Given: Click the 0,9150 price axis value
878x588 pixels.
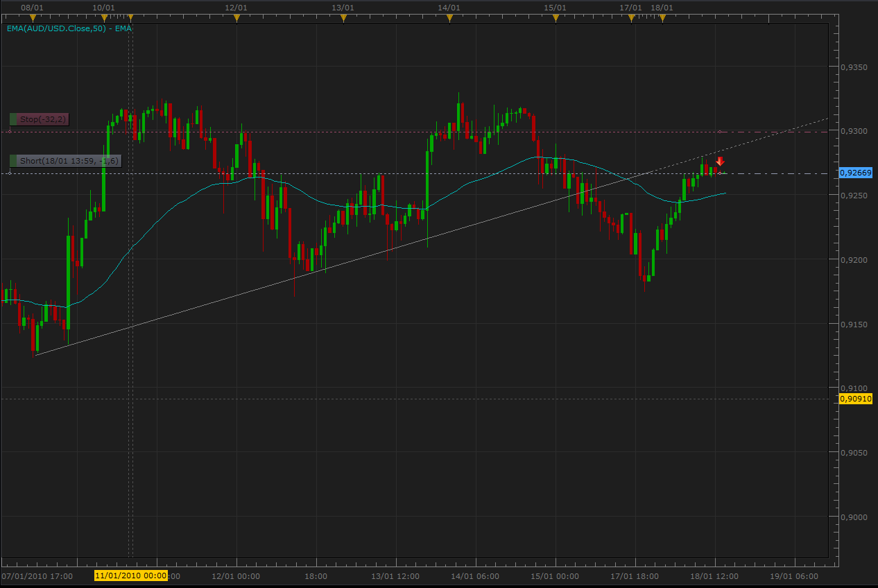Looking at the screenshot, I should tap(854, 324).
